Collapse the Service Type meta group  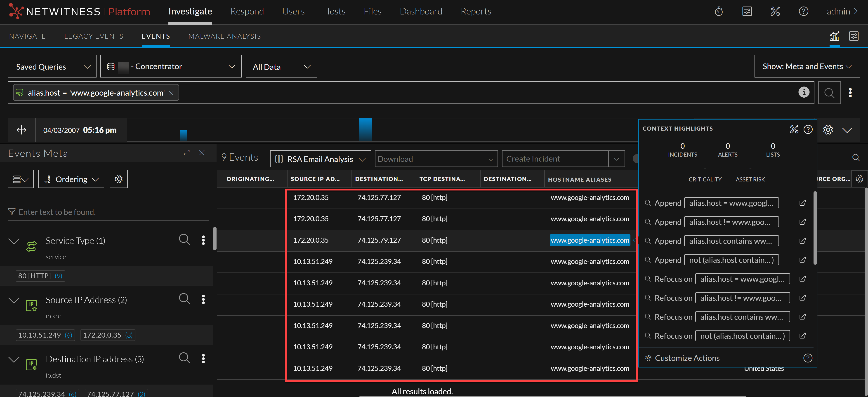(x=14, y=241)
